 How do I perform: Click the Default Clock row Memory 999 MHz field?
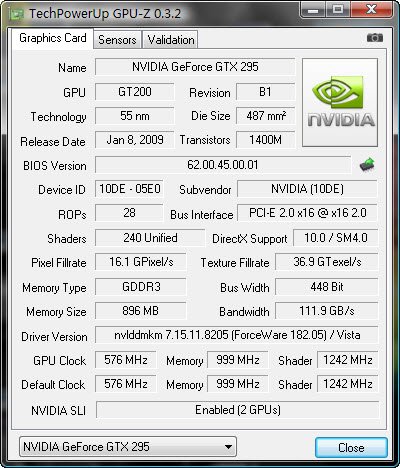(238, 384)
